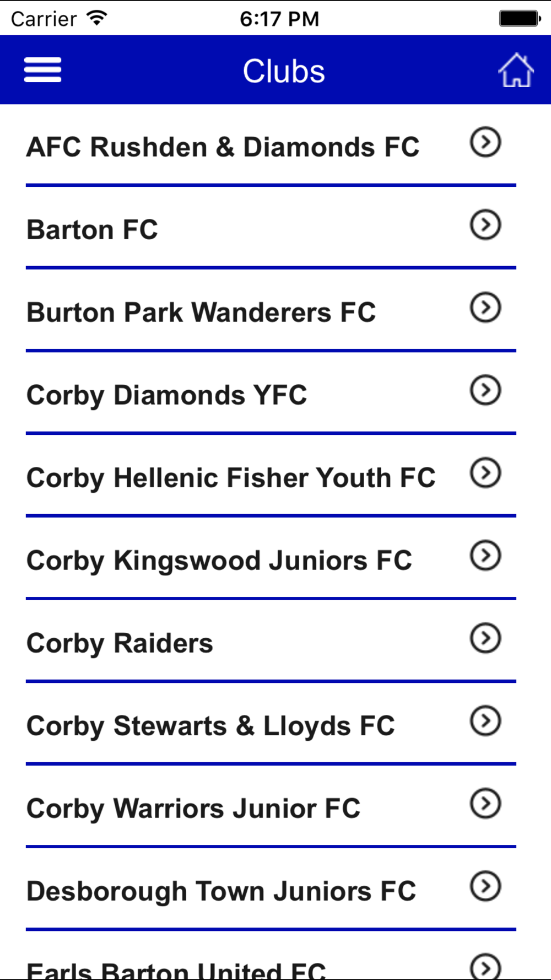The image size is (551, 980).
Task: Tap arrow icon beside Corby Warriors Junior FC
Action: click(485, 804)
